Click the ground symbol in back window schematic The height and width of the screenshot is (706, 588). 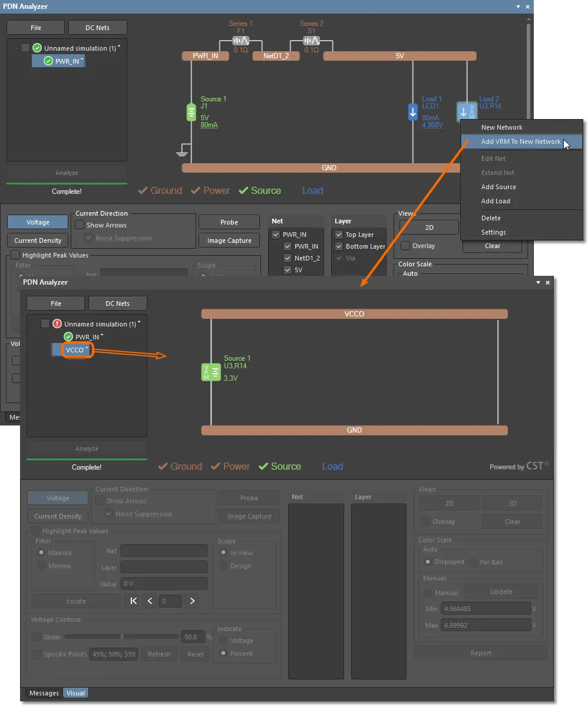(x=182, y=150)
